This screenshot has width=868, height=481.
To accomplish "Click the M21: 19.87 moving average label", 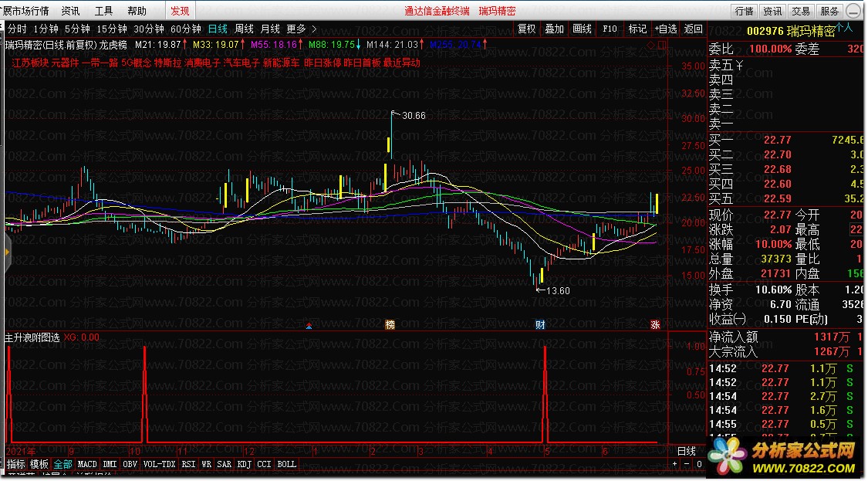I will pyautogui.click(x=157, y=45).
